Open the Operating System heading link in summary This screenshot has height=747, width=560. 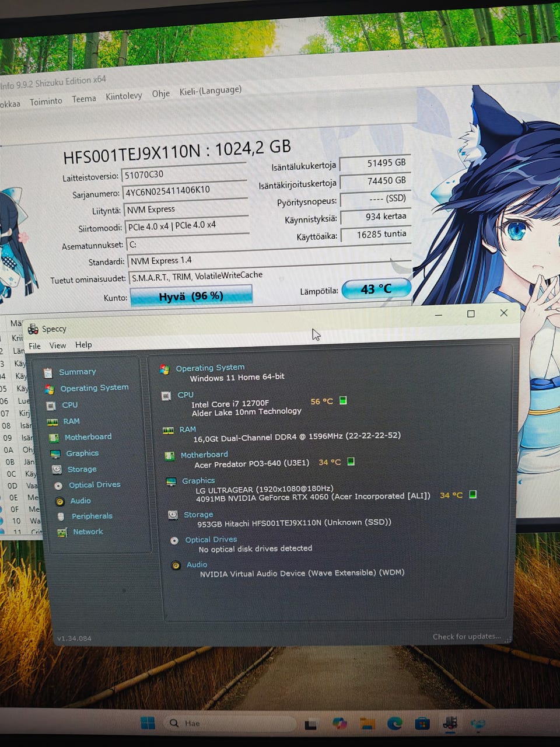[x=210, y=368]
